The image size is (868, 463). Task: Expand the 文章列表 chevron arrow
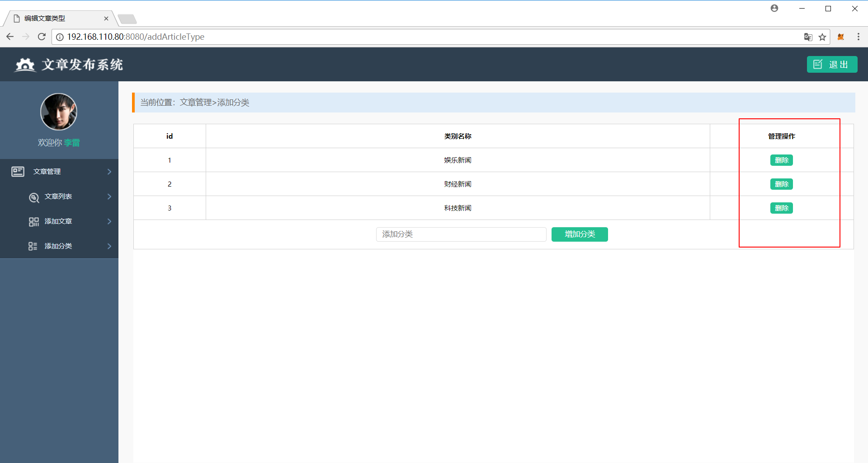point(109,196)
